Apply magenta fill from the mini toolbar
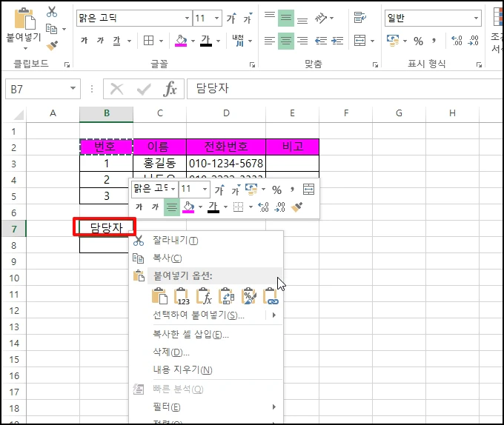 (x=188, y=207)
